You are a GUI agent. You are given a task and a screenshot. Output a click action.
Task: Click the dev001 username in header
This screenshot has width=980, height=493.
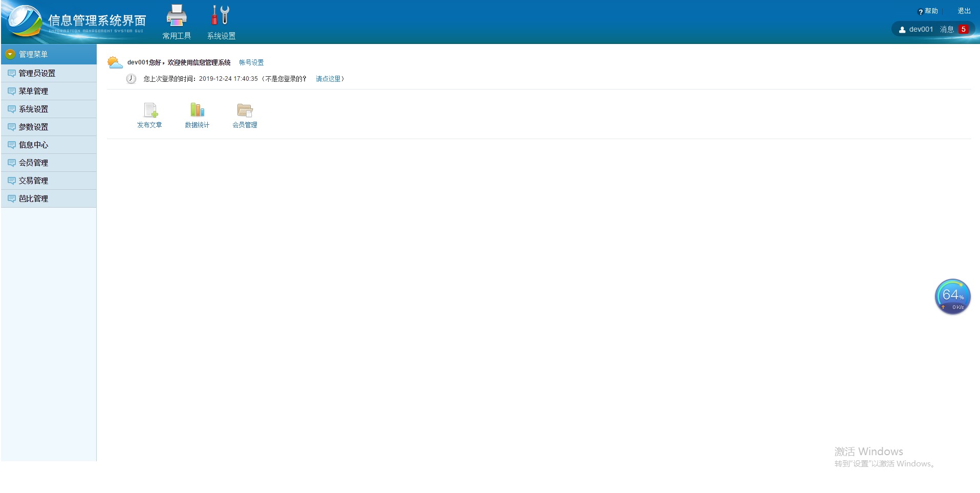[x=921, y=29]
